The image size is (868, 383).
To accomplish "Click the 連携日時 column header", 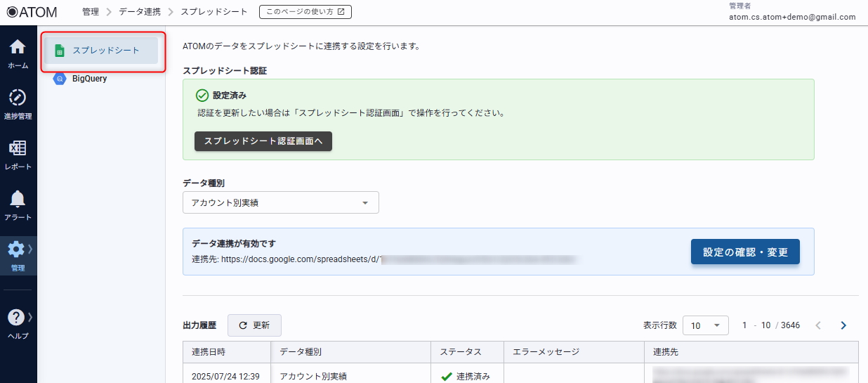I will coord(208,352).
